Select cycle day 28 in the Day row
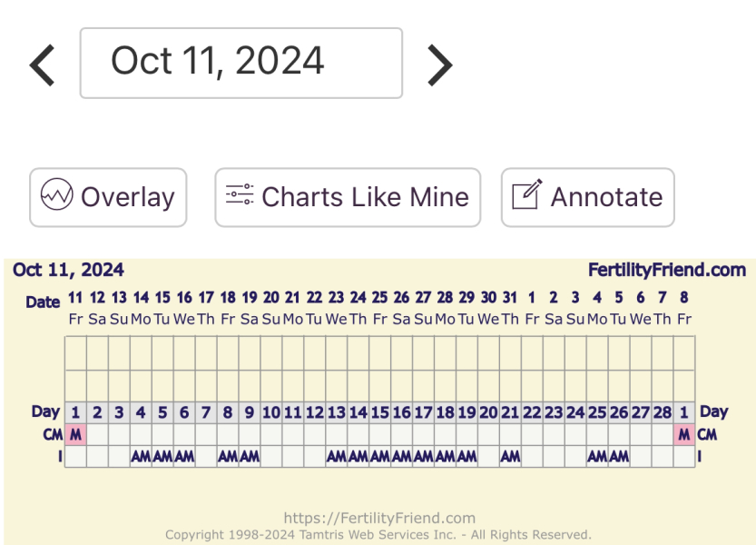756x545 pixels. [663, 412]
